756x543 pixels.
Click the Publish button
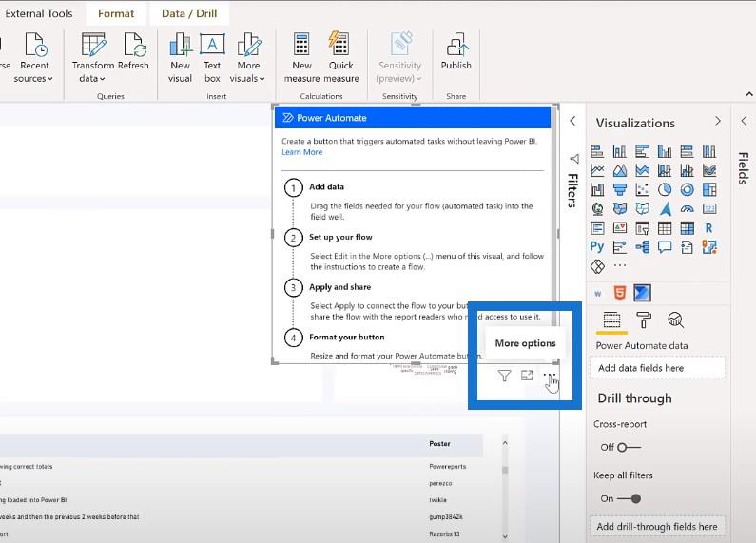click(456, 51)
